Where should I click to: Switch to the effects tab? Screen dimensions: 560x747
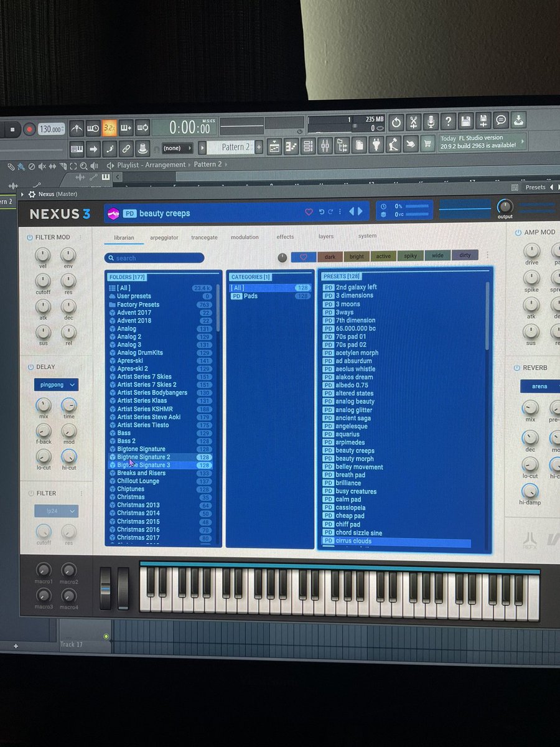tap(286, 237)
